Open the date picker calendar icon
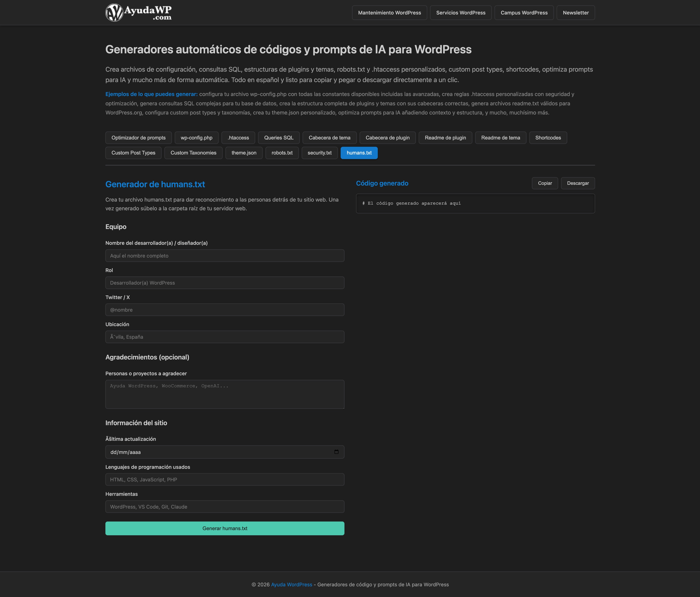The height and width of the screenshot is (597, 700). (x=336, y=452)
